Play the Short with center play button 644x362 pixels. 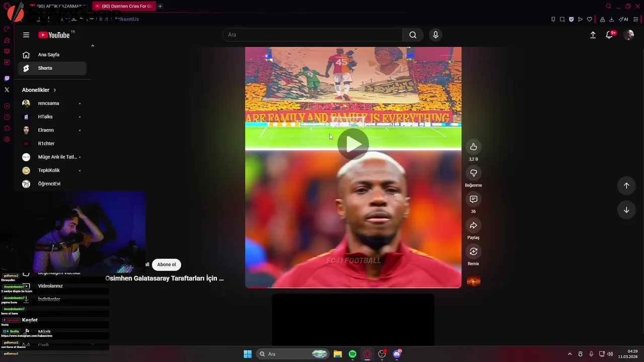[353, 144]
